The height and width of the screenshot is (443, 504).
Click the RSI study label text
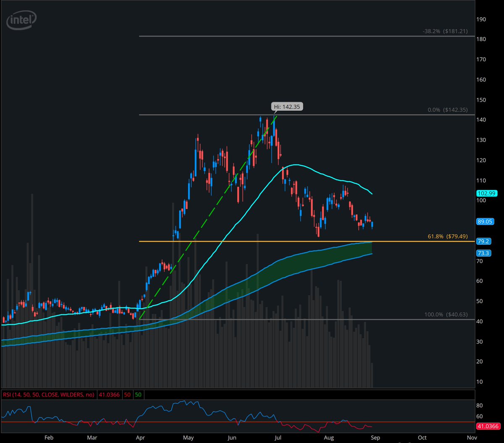click(x=48, y=395)
